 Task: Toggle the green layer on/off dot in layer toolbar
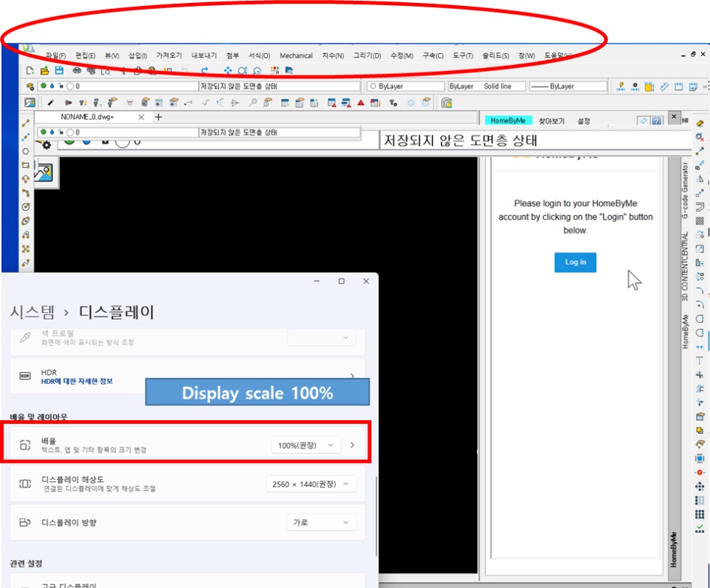coord(44,86)
